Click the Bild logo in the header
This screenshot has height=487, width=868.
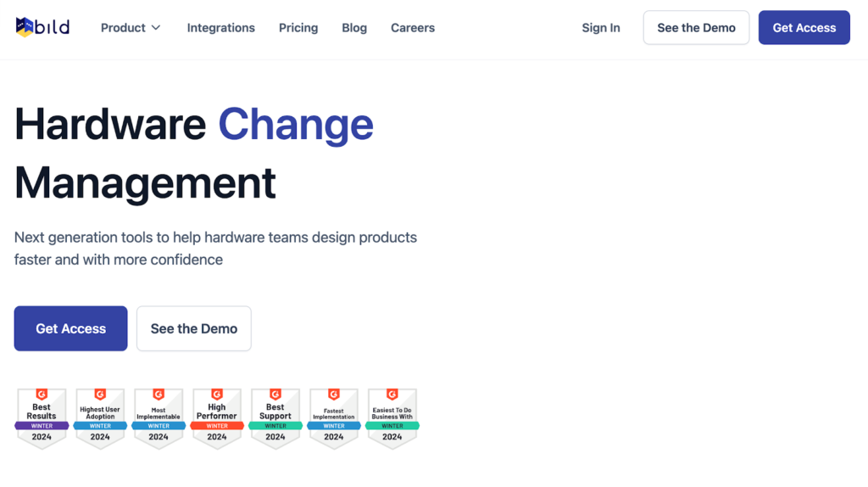pos(42,27)
